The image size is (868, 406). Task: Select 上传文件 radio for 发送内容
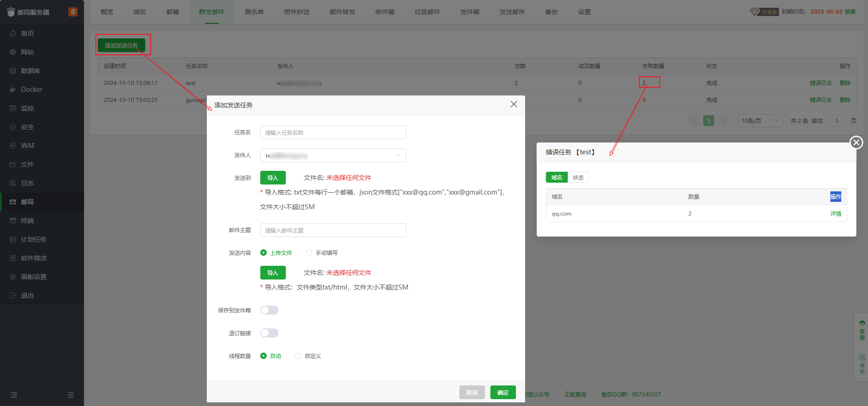263,253
